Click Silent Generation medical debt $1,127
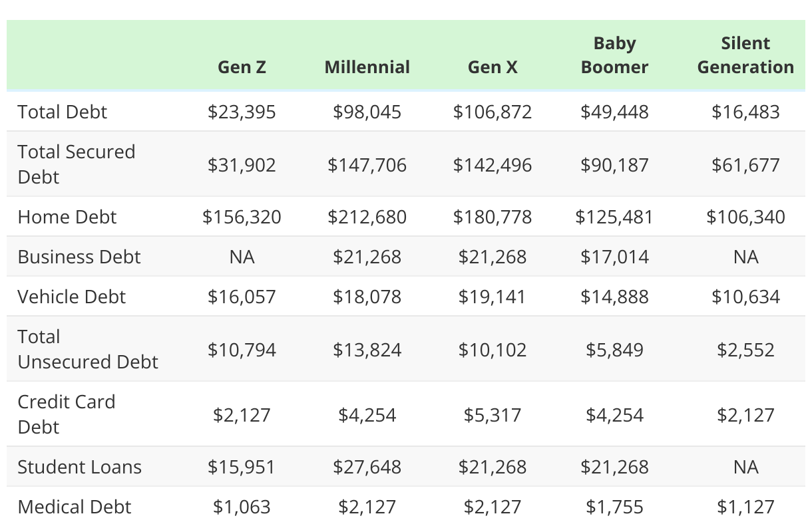This screenshot has height=532, width=812. [745, 507]
